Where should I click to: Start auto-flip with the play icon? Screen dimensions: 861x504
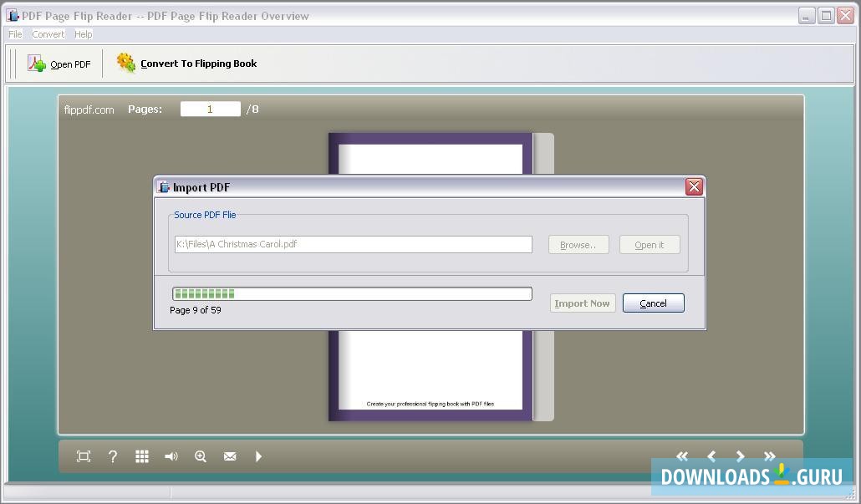point(258,456)
